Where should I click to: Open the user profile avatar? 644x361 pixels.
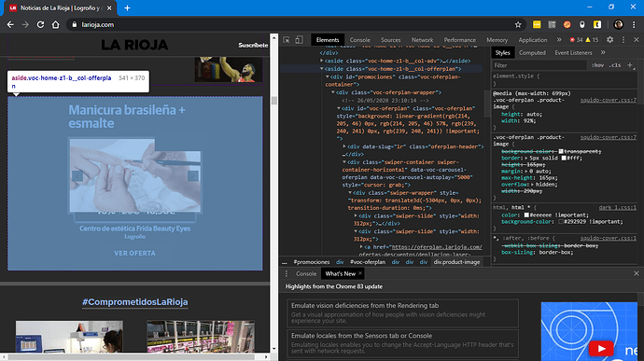pos(618,24)
